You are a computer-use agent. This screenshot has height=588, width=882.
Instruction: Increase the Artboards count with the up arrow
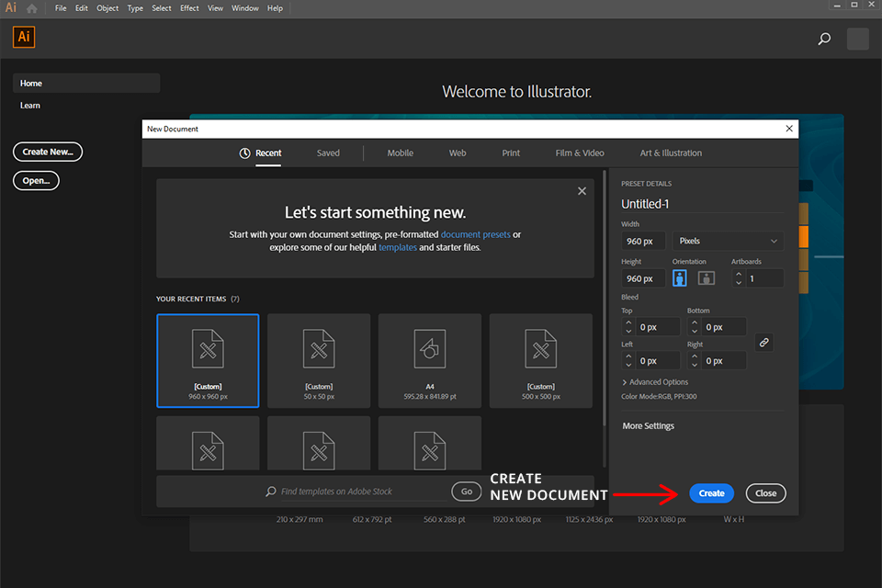pyautogui.click(x=739, y=273)
